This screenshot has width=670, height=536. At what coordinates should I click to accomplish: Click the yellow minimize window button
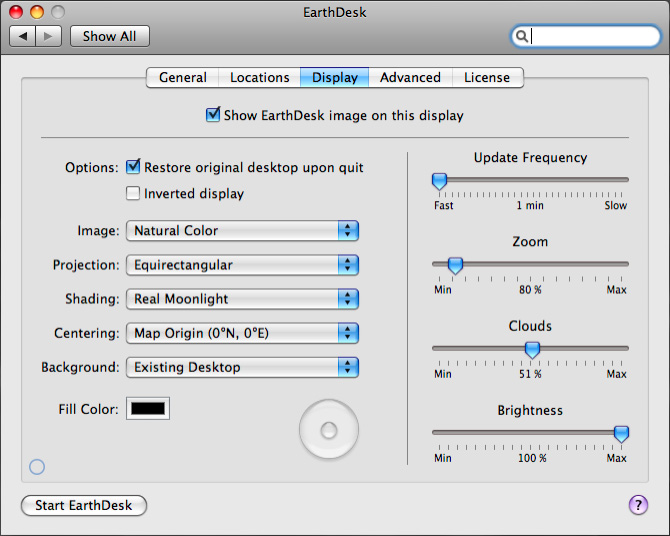tap(37, 12)
